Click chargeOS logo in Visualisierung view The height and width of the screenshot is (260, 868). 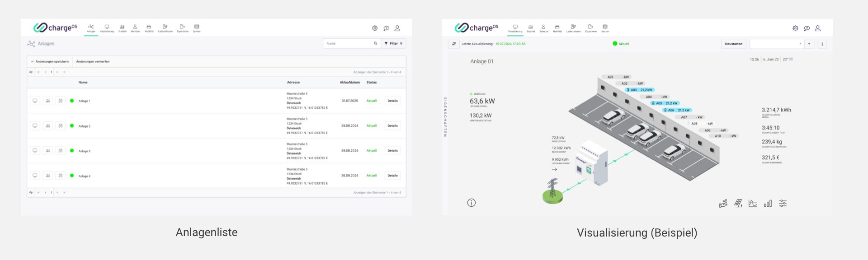(476, 28)
